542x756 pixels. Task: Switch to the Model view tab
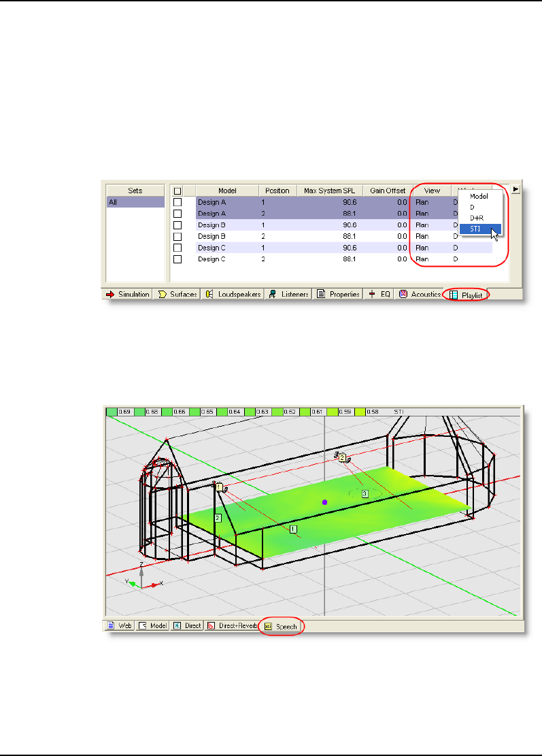(153, 626)
